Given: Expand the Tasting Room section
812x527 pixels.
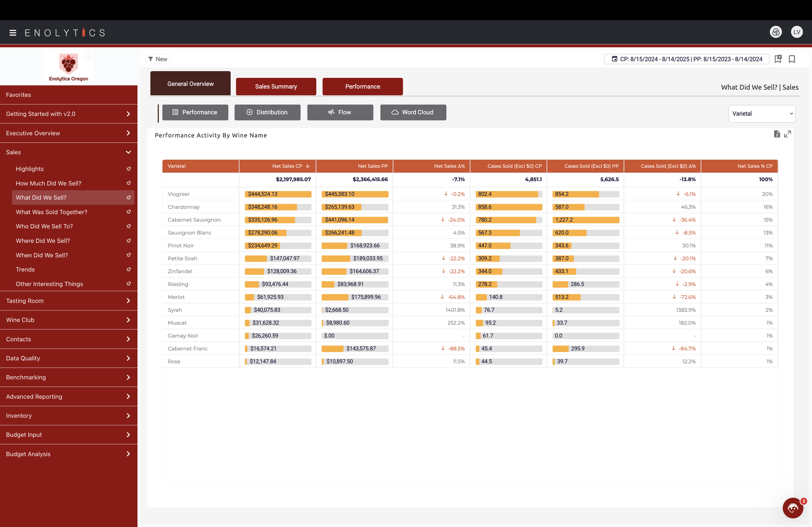Looking at the screenshot, I should click(69, 300).
